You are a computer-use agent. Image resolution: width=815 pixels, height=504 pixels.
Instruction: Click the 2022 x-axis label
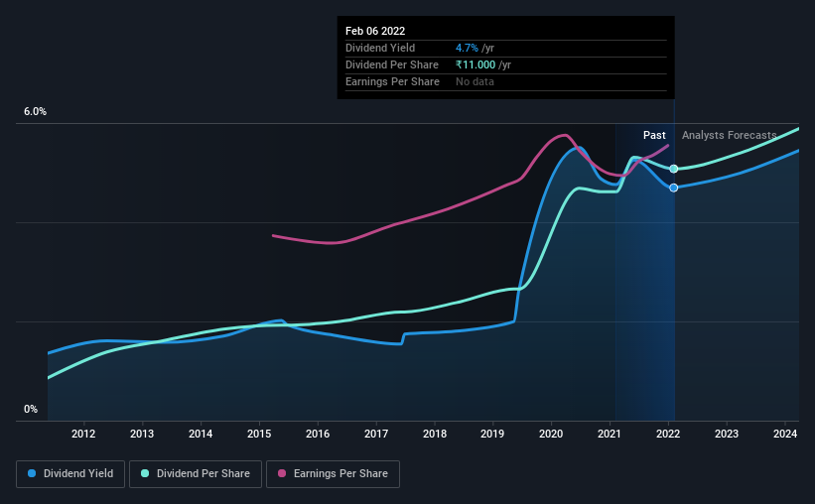[668, 434]
